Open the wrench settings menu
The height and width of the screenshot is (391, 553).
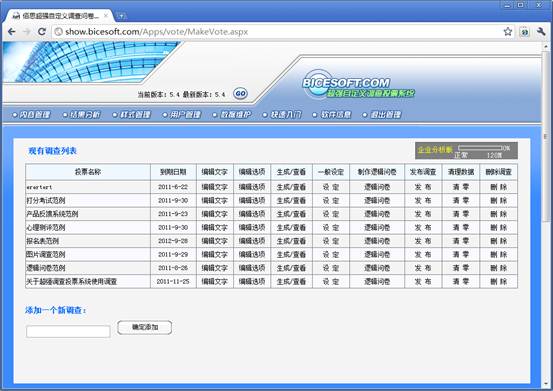[x=541, y=32]
